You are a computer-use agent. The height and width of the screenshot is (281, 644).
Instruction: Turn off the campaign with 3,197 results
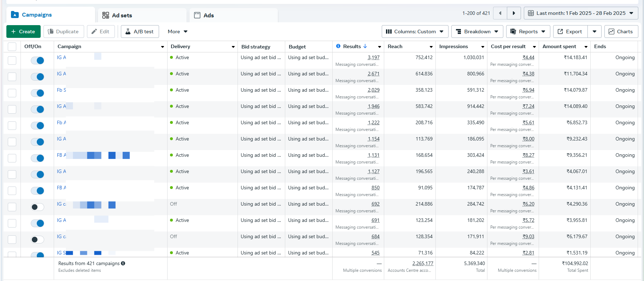[37, 61]
